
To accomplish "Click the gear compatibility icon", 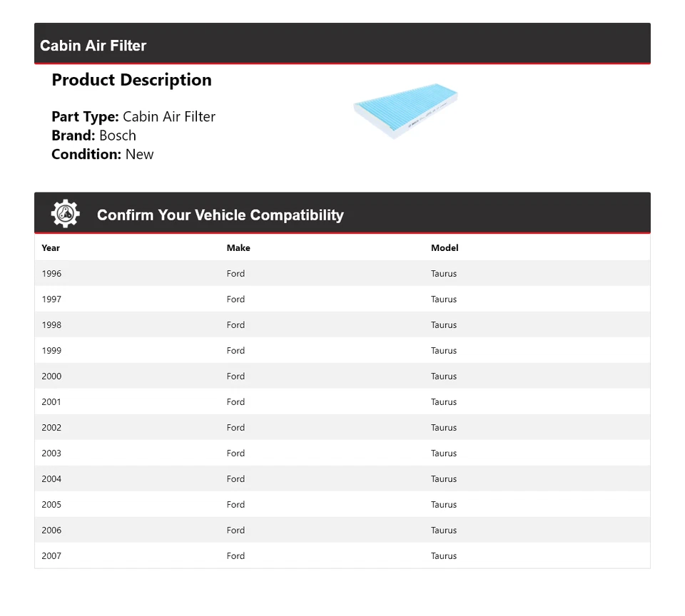I will [65, 214].
